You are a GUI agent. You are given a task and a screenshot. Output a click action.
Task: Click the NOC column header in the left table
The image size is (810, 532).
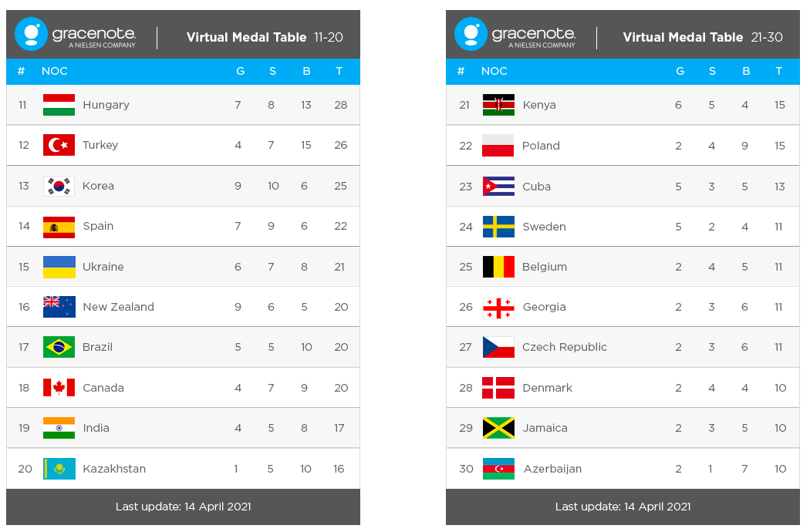pyautogui.click(x=55, y=71)
